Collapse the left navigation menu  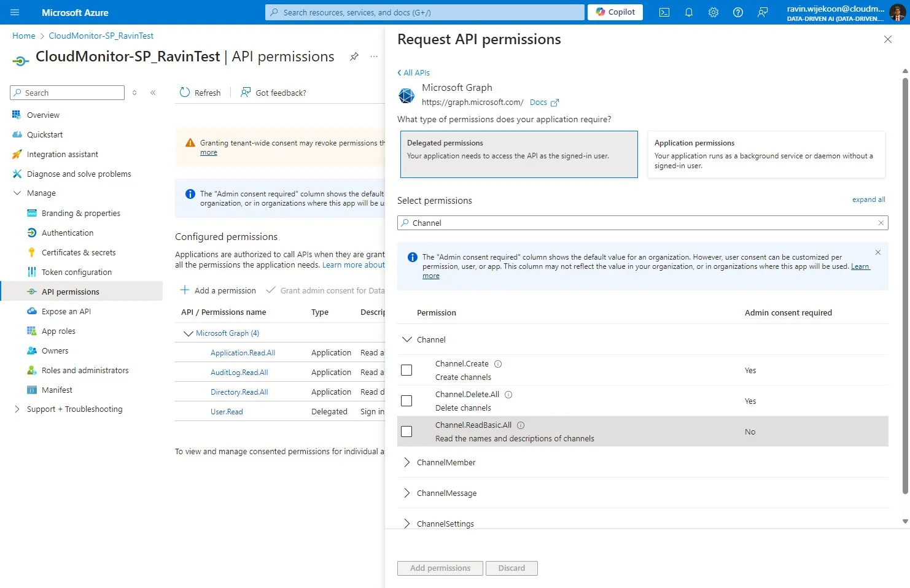(x=153, y=93)
